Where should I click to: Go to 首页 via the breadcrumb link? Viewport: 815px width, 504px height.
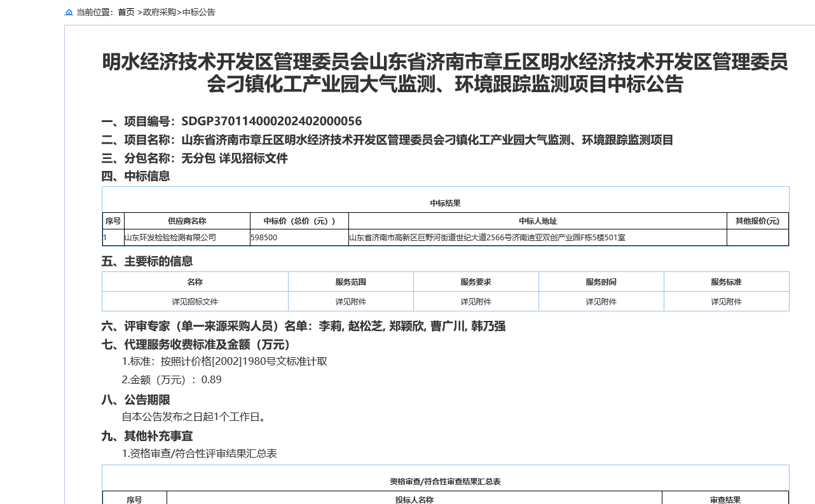click(x=126, y=12)
